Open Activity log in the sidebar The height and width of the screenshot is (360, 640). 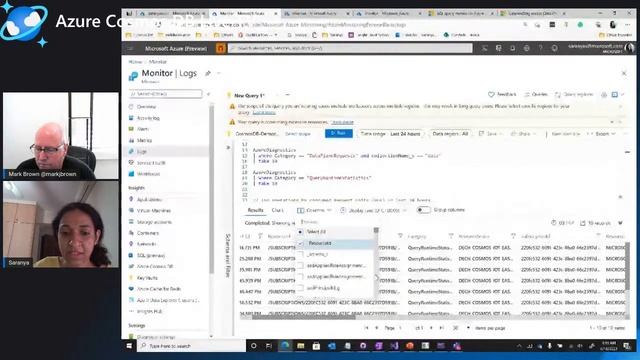[148, 118]
